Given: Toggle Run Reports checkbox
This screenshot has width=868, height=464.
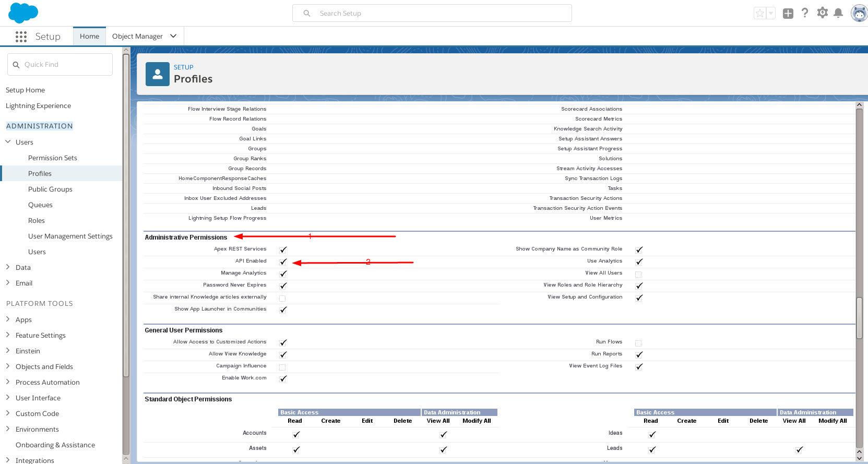Looking at the screenshot, I should click(x=639, y=354).
